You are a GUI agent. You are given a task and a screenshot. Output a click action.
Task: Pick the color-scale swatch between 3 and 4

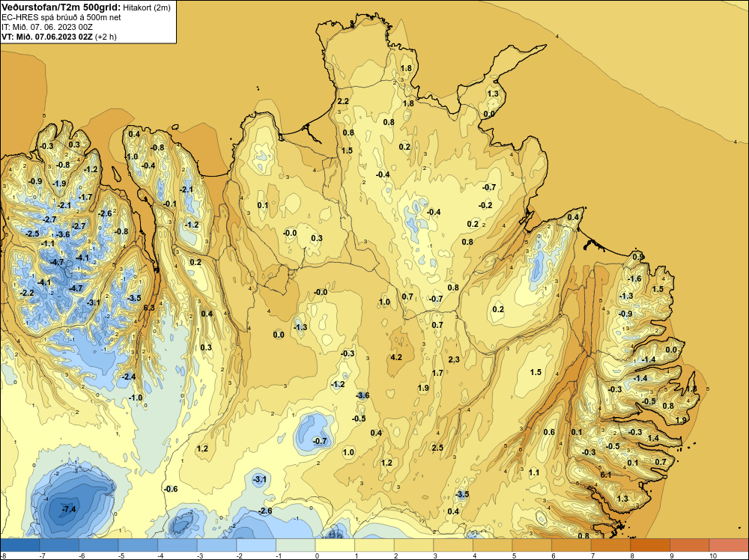pos(453,545)
